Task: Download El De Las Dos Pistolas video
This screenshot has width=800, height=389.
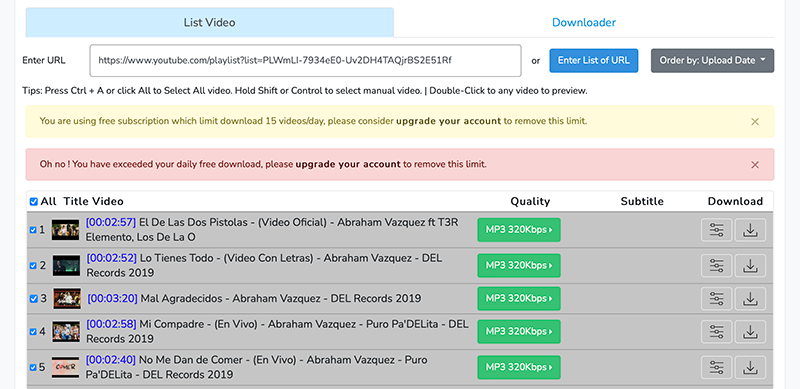Action: (x=750, y=230)
